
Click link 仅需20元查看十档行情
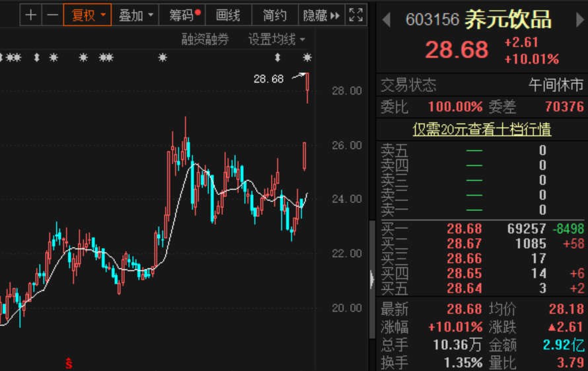coord(482,129)
